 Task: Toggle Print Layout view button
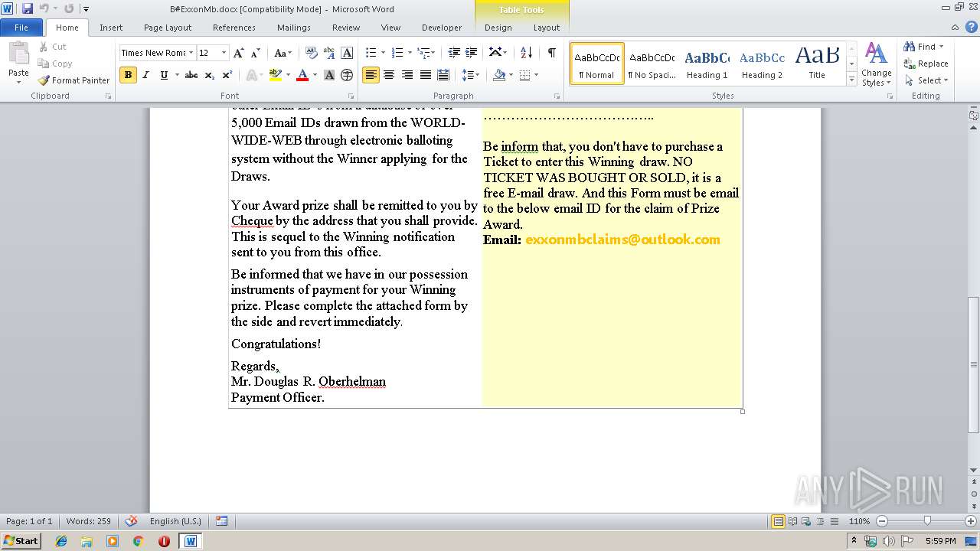[779, 521]
